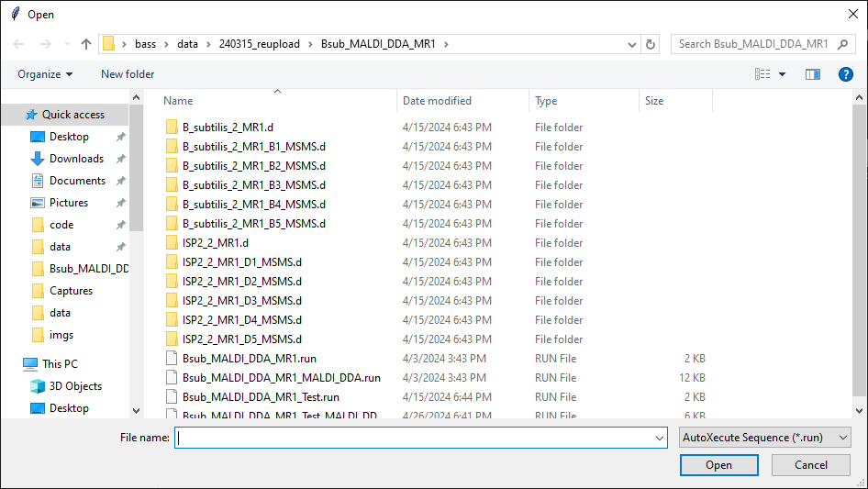Open Pictures in sidebar
This screenshot has height=489, width=868.
point(69,203)
